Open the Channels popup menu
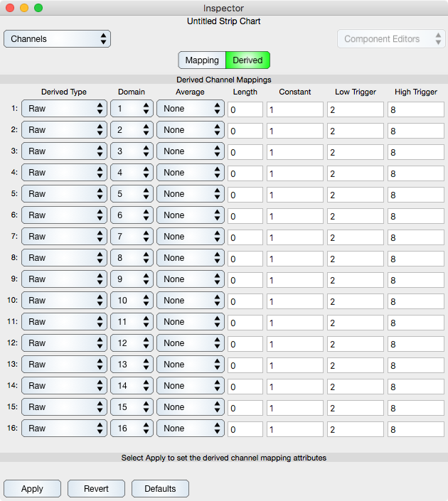 pos(57,39)
